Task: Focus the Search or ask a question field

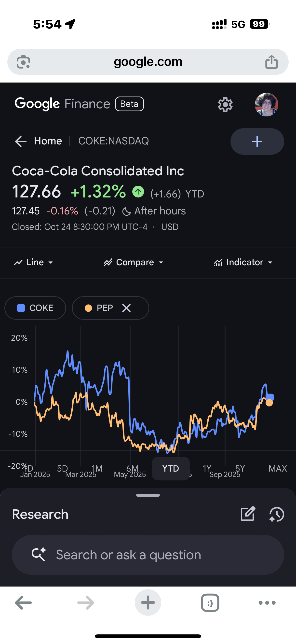Action: tap(148, 555)
